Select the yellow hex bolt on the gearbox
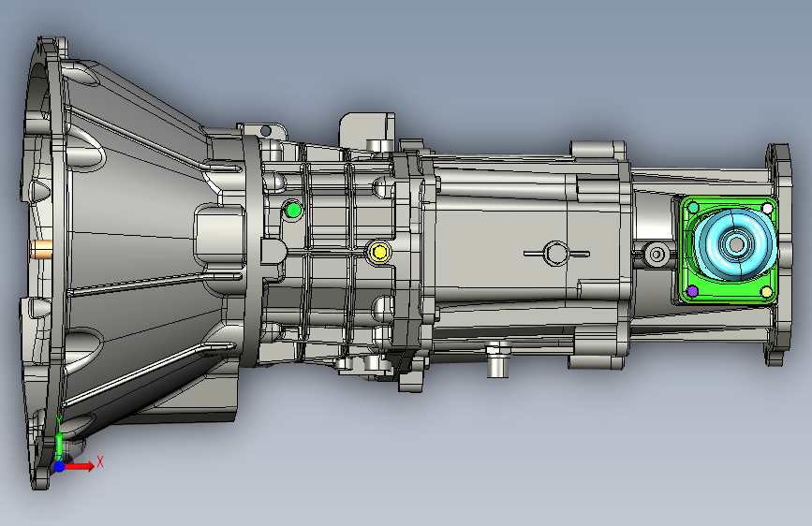The image size is (812, 526). point(379,252)
